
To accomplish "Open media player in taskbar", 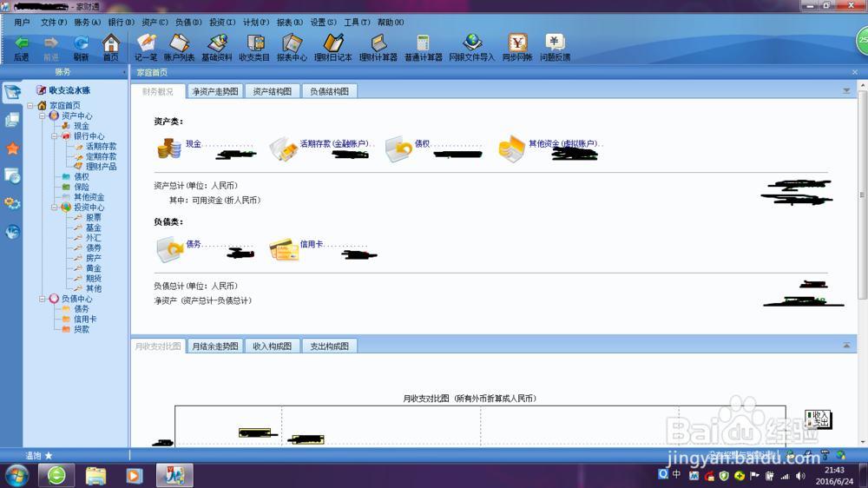I will coord(134,475).
